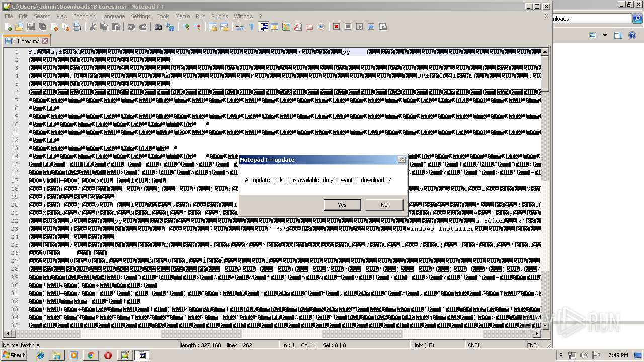
Task: Open the Settings menu
Action: (141, 16)
